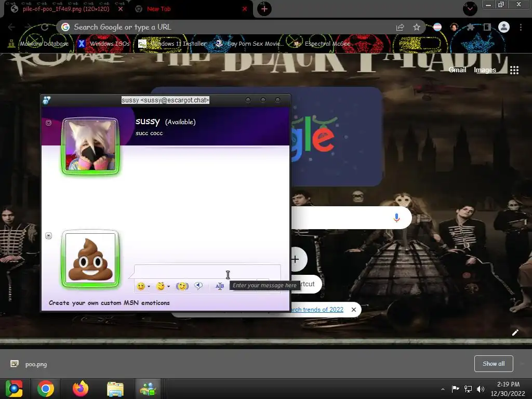Share this page icon in address bar

pyautogui.click(x=400, y=27)
